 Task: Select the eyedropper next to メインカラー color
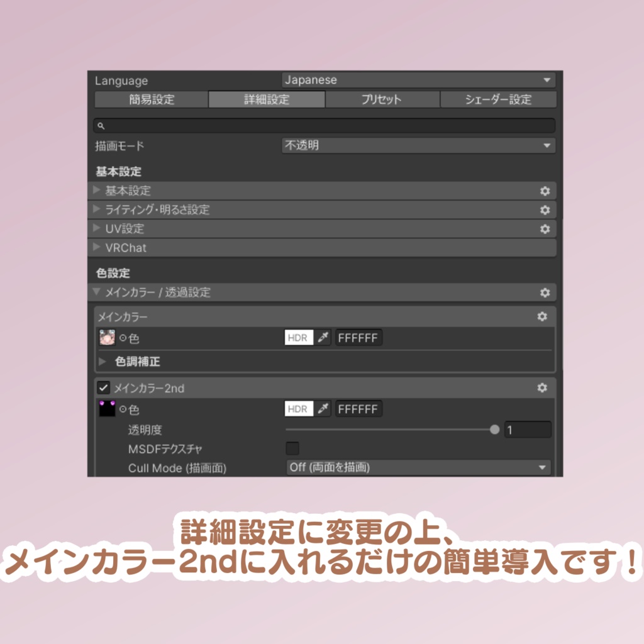coord(323,338)
